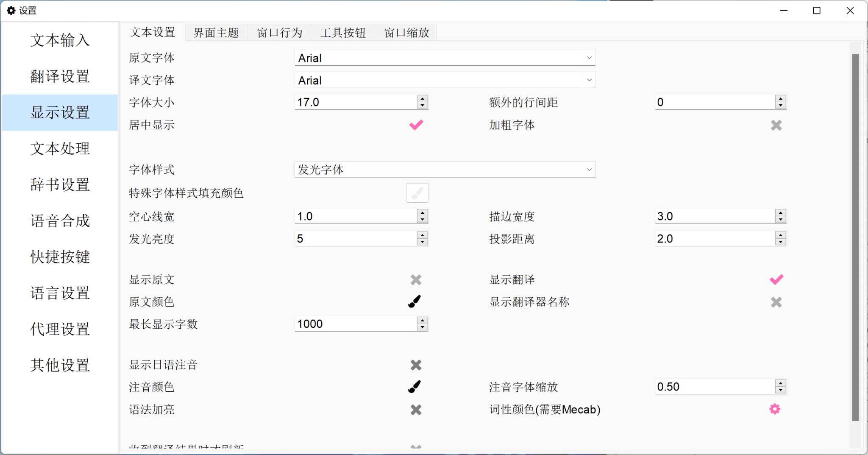
Task: Open 词性颜色 gear settings for Mecab colors
Action: pos(775,409)
